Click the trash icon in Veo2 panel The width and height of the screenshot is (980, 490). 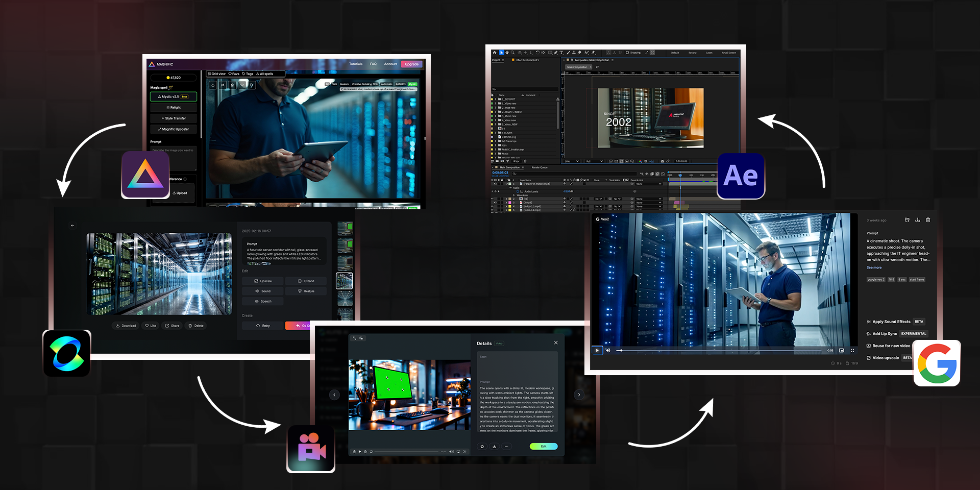click(928, 220)
